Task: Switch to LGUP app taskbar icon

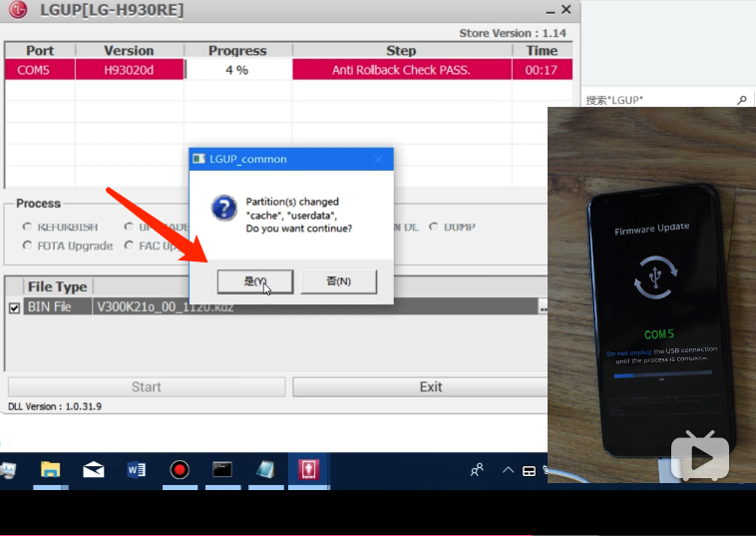Action: 308,470
